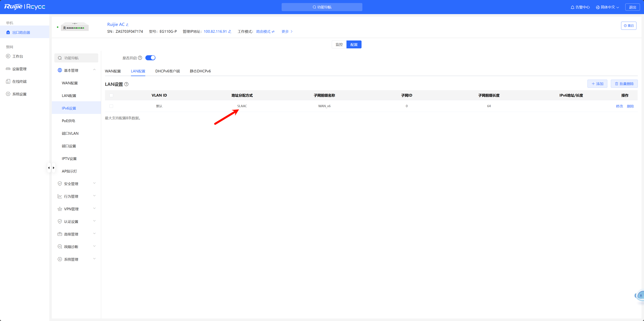Open the 告警中心 bell icon

click(572, 7)
